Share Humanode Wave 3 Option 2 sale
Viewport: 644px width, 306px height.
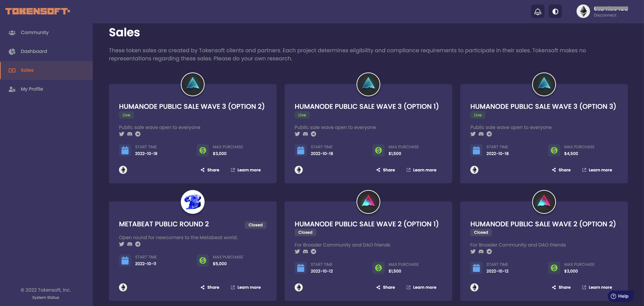[210, 170]
